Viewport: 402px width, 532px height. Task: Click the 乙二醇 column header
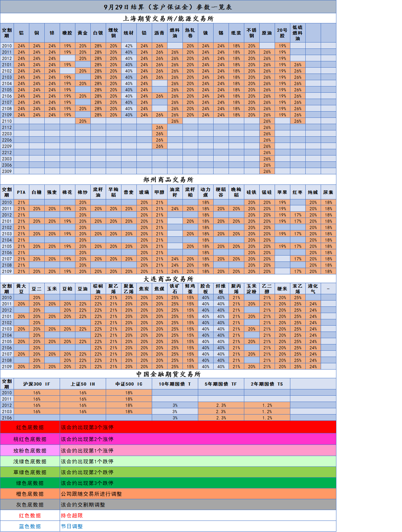point(267,289)
